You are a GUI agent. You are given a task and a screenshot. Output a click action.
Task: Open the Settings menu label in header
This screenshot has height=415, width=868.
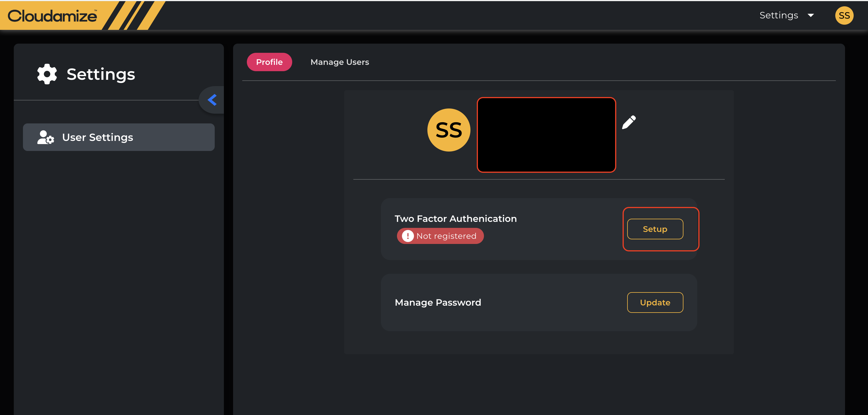point(778,15)
